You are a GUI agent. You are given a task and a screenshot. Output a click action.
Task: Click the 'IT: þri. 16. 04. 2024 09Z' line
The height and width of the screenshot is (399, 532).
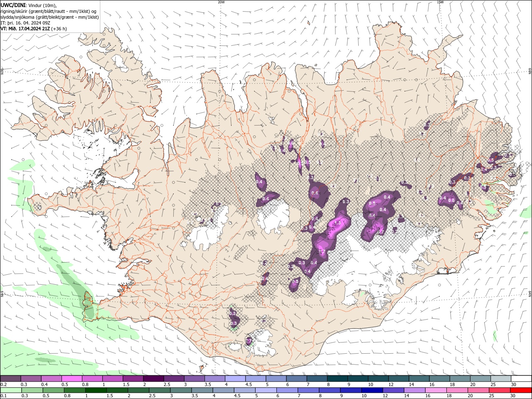(25, 23)
